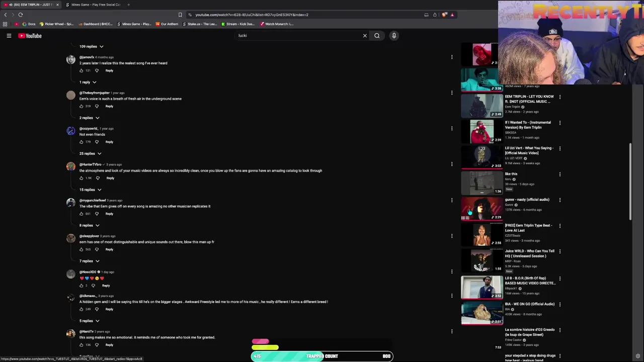Reload the page with the browser refresh icon
The width and height of the screenshot is (644, 362).
pyautogui.click(x=21, y=15)
